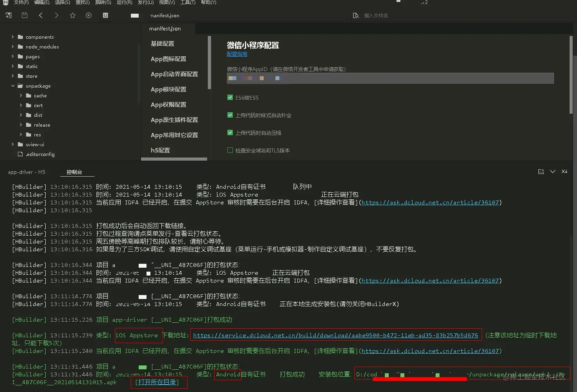Open App原生插件配置 section
This screenshot has height=392, width=577.
(174, 120)
